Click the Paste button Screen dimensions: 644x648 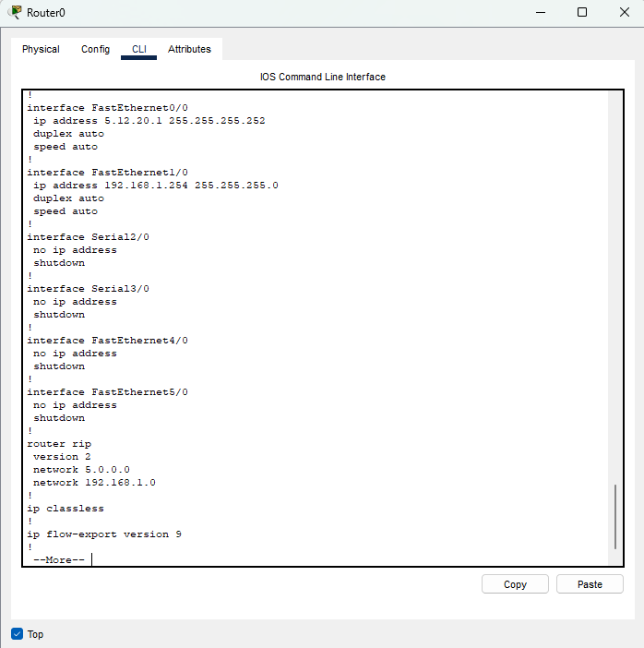(x=590, y=584)
